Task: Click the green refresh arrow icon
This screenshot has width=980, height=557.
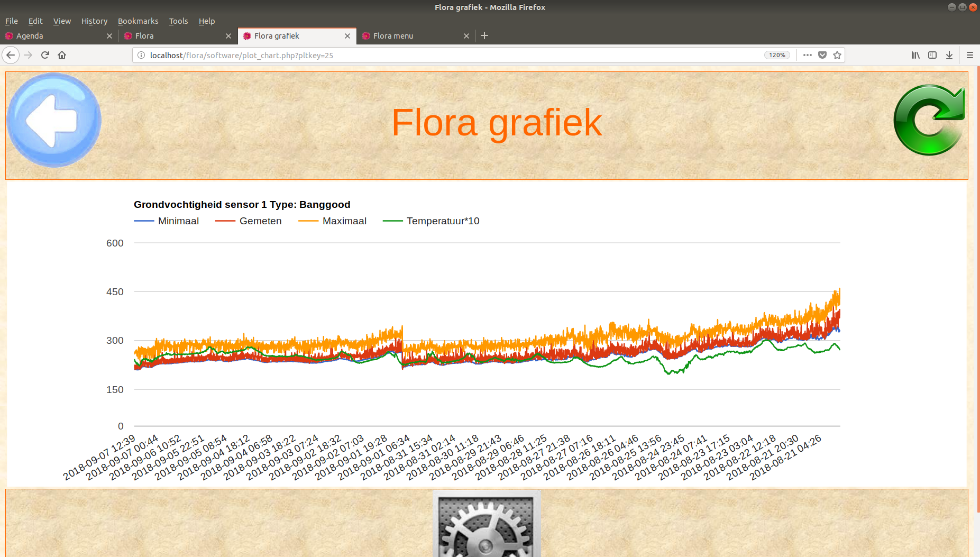Action: coord(929,120)
